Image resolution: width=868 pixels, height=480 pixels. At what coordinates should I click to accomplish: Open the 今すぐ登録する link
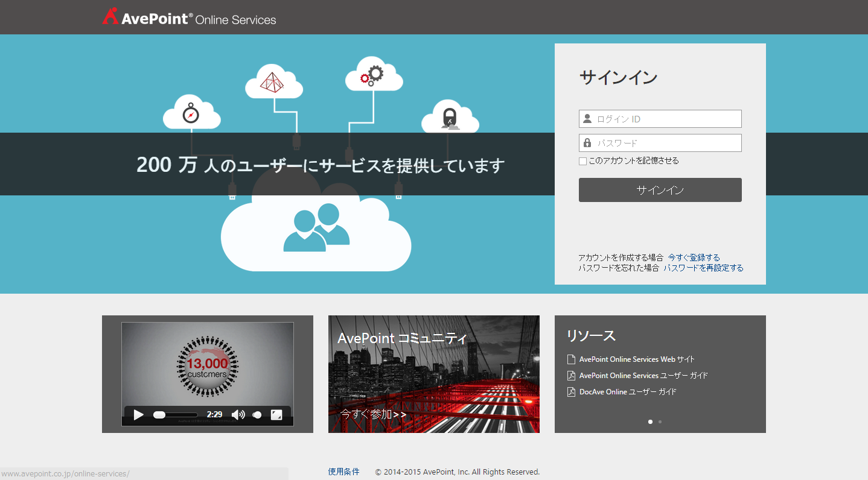pyautogui.click(x=694, y=257)
